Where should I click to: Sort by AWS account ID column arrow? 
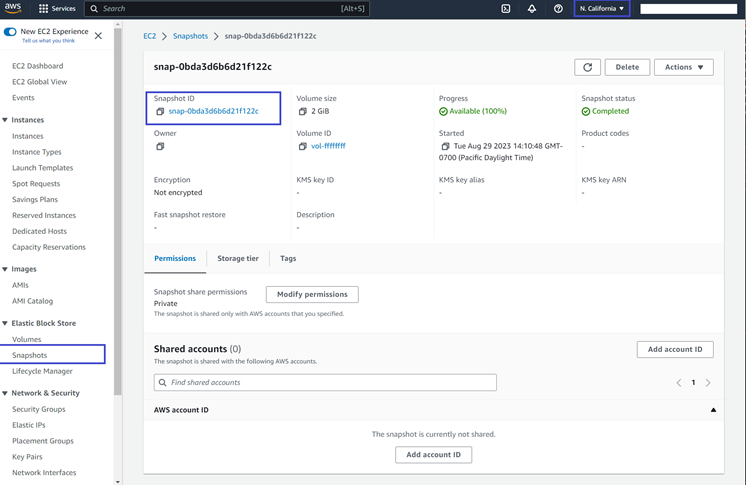pyautogui.click(x=713, y=410)
